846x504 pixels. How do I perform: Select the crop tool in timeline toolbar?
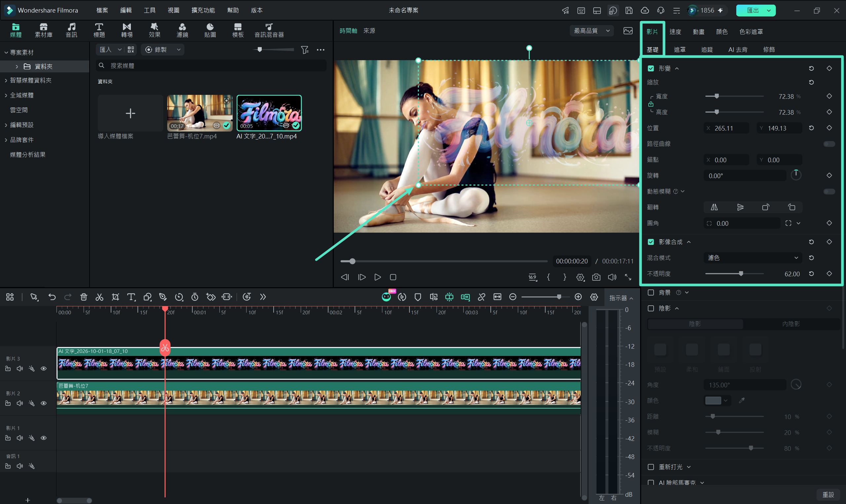(115, 297)
